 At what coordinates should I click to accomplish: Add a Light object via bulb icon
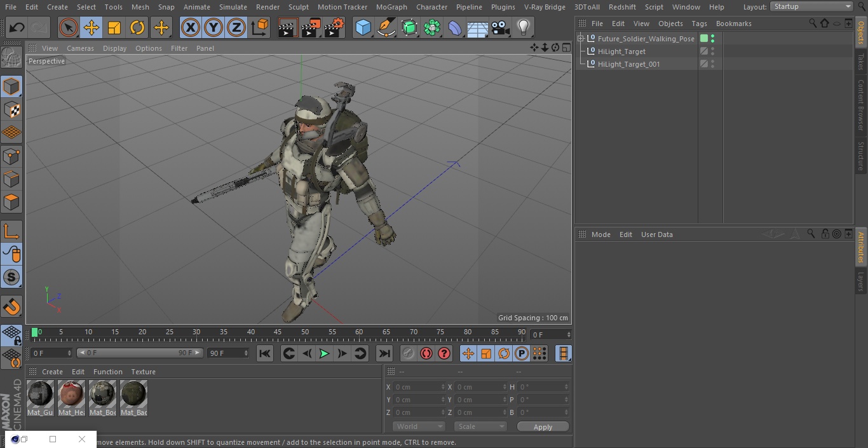click(523, 28)
